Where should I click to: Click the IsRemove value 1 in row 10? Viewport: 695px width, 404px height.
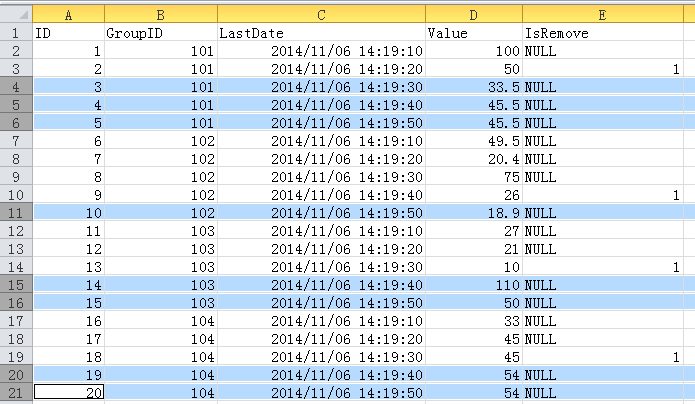pyautogui.click(x=603, y=194)
